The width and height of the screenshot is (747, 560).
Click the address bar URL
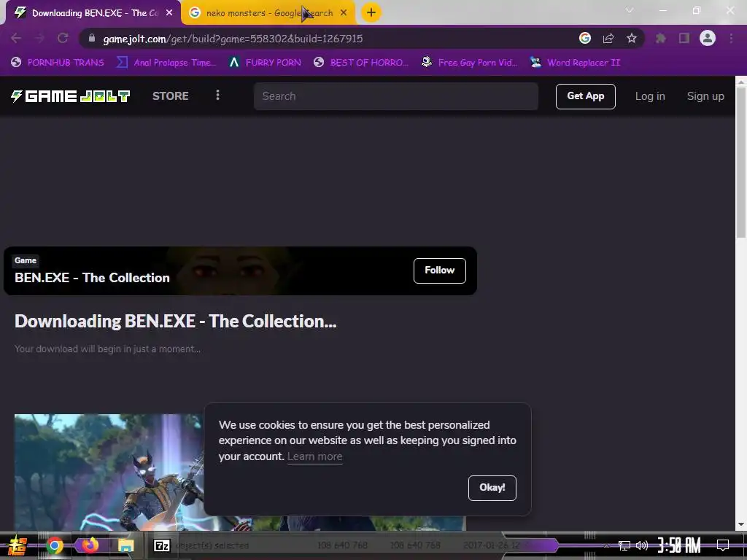[x=233, y=39]
